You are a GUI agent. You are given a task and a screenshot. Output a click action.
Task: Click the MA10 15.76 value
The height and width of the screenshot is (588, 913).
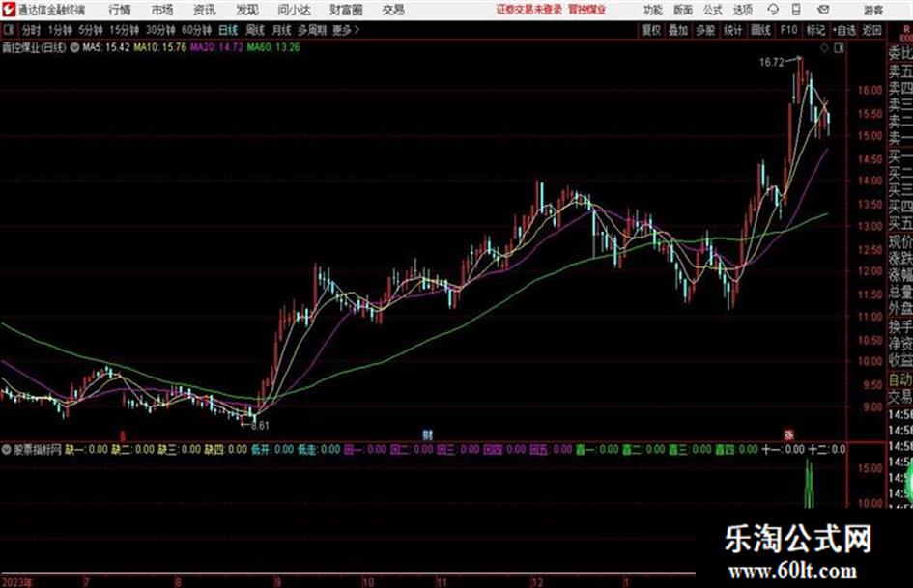[x=160, y=47]
